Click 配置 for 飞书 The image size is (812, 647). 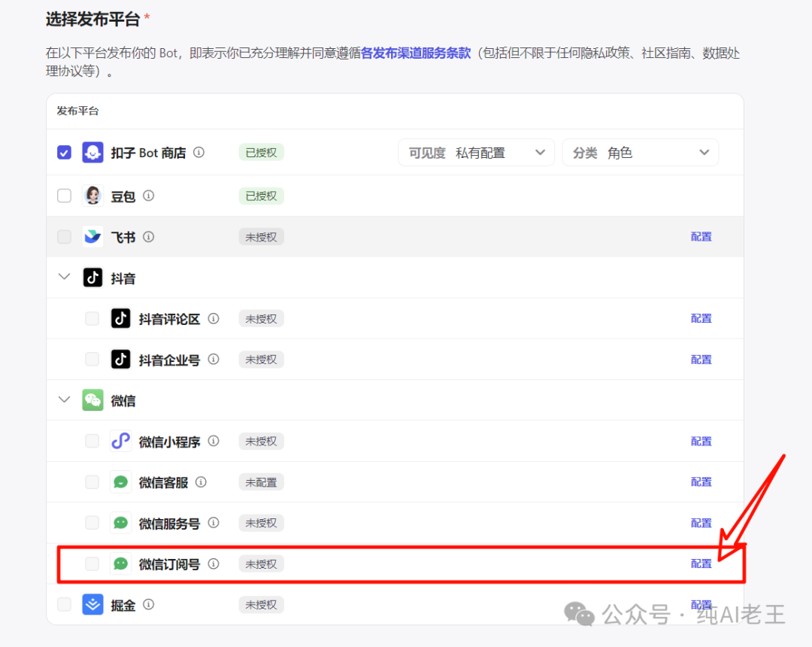coord(701,237)
